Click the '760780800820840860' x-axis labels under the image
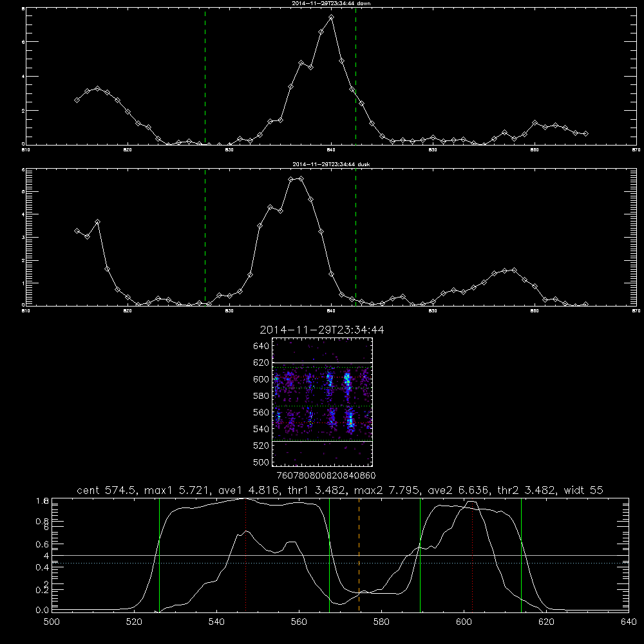Image resolution: width=644 pixels, height=644 pixels. coord(327,475)
